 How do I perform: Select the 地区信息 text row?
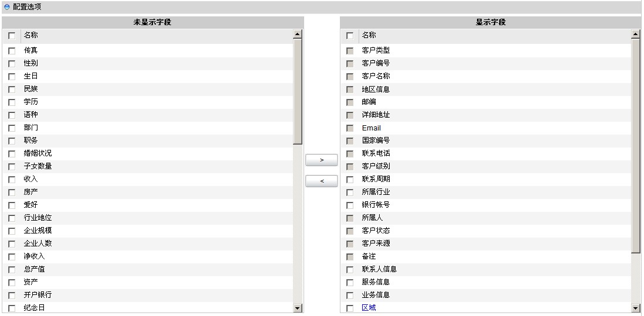click(x=376, y=89)
